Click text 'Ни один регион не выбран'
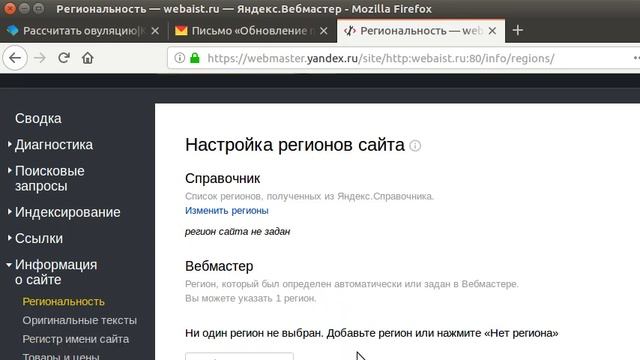Image resolution: width=640 pixels, height=360 pixels. click(254, 333)
